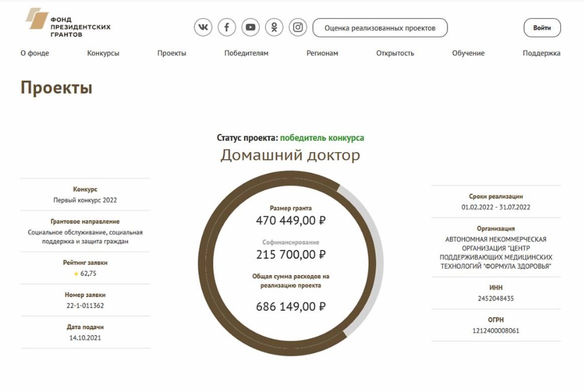Open the Instagram profile icon
Image resolution: width=585 pixels, height=392 pixels.
tap(298, 27)
